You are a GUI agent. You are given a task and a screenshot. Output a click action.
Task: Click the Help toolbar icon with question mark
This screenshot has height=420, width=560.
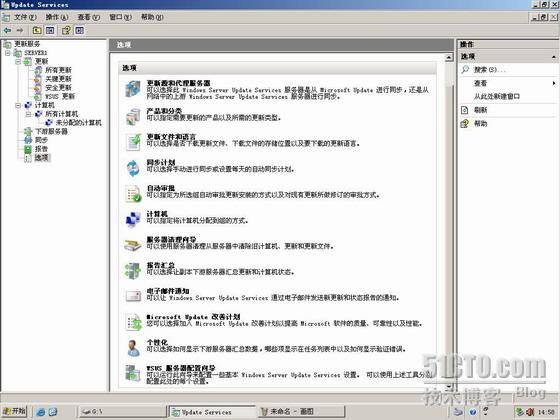point(66,30)
